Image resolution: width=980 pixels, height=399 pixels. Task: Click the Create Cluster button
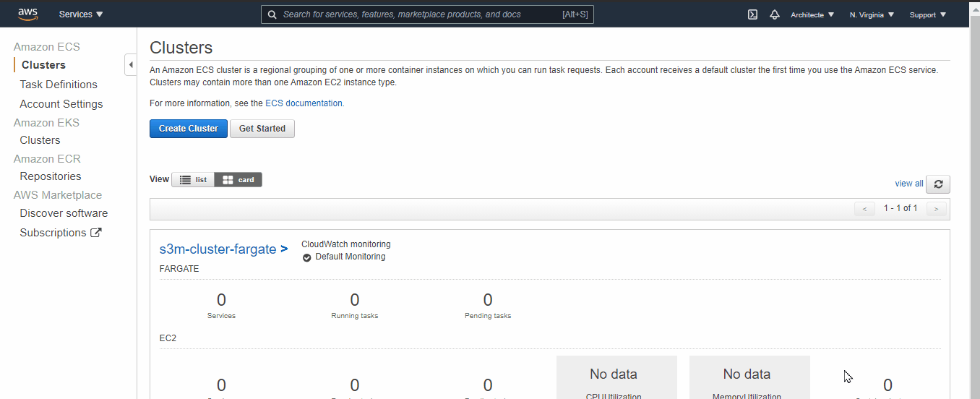click(x=189, y=129)
